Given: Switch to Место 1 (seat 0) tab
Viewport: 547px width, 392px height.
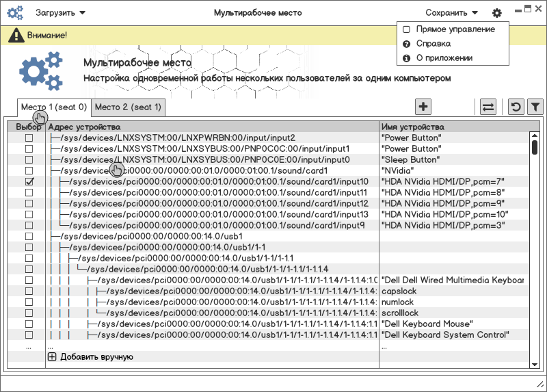Looking at the screenshot, I should [x=54, y=107].
